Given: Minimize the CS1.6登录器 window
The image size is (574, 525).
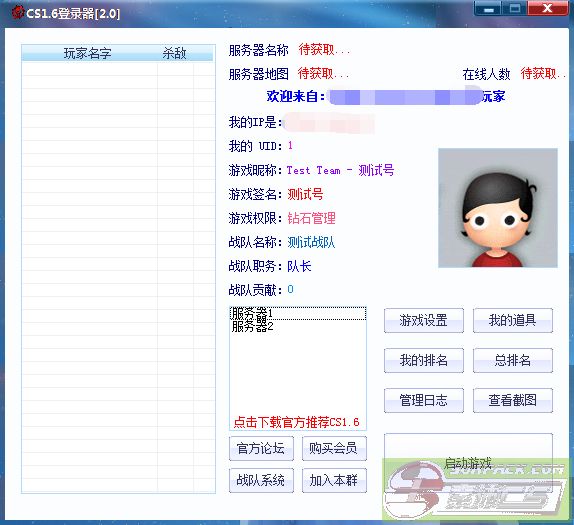Looking at the screenshot, I should point(489,8).
